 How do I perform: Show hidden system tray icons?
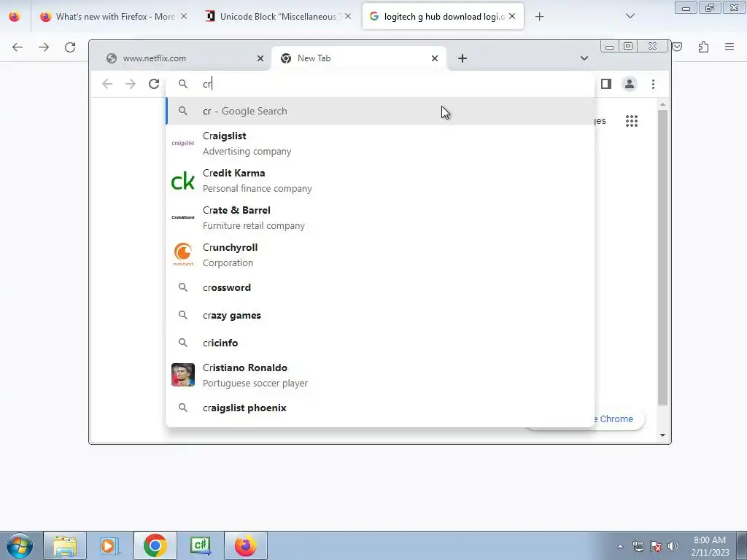(x=620, y=546)
